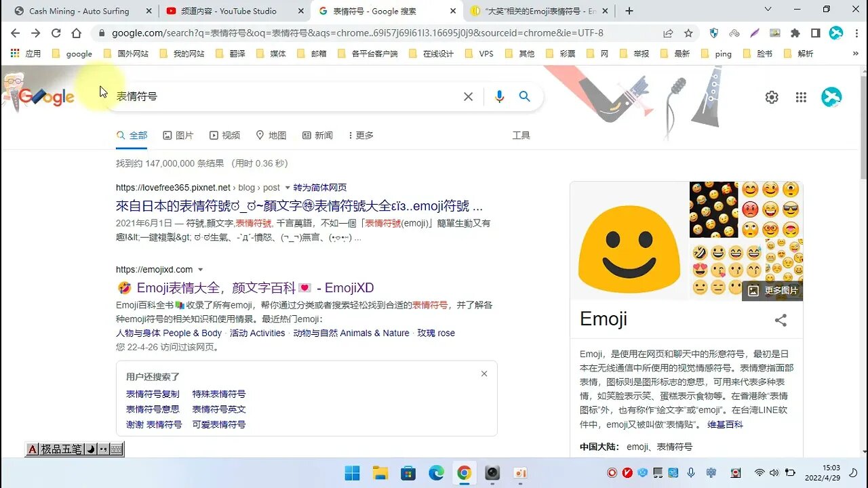The height and width of the screenshot is (488, 868).
Task: Submit search with the magnifier icon
Action: pos(524,97)
